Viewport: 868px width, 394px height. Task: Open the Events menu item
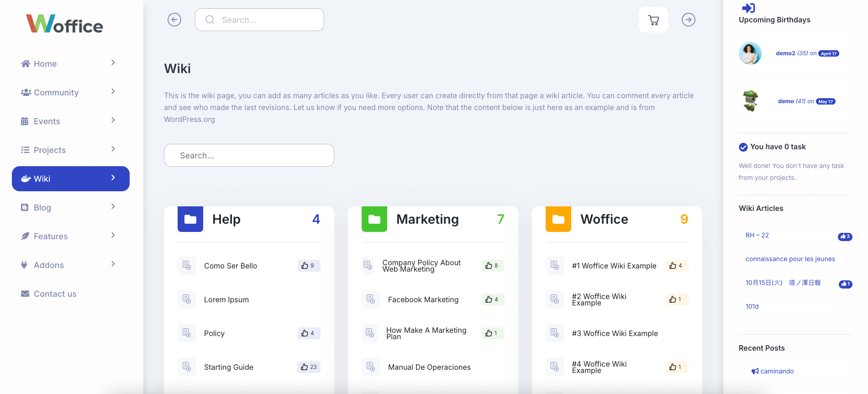pos(71,121)
